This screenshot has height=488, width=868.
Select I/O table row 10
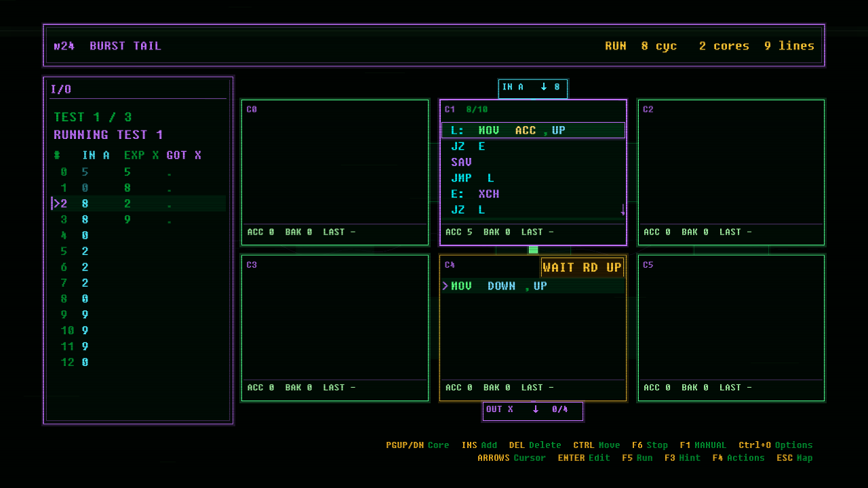click(138, 331)
